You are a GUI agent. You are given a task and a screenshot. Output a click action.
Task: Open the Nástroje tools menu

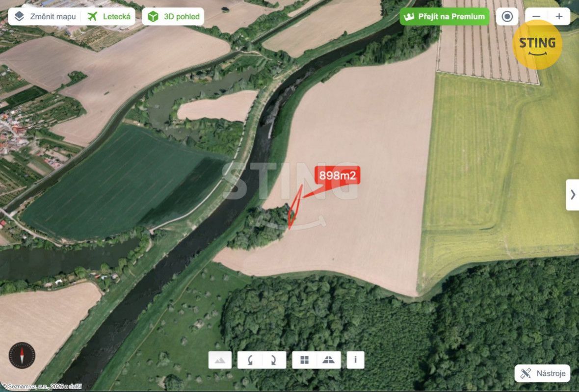coord(542,373)
